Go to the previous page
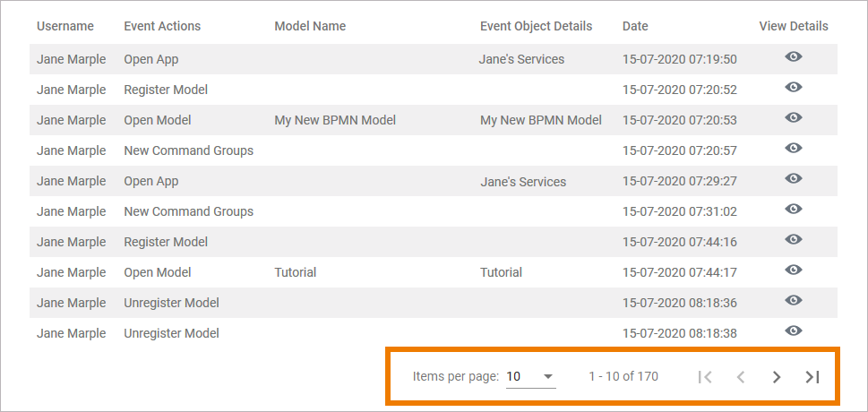This screenshot has height=412, width=868. 741,377
